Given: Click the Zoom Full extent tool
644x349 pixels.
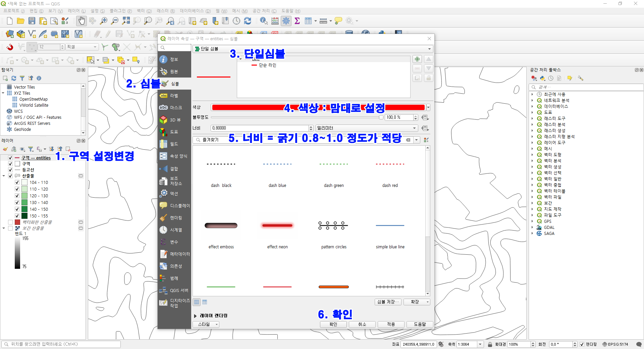Looking at the screenshot, I should 126,21.
